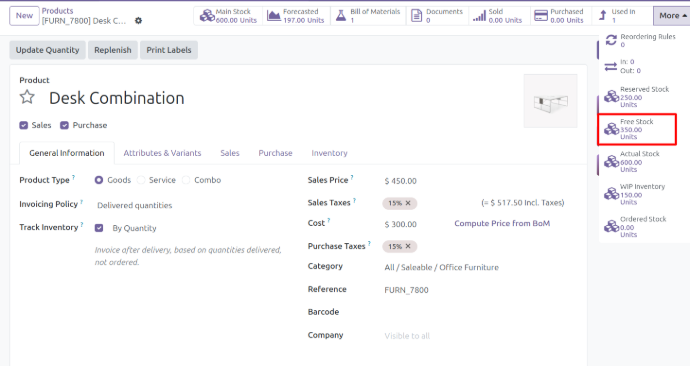Open Purchased units card icon
690x366 pixels.
point(540,16)
